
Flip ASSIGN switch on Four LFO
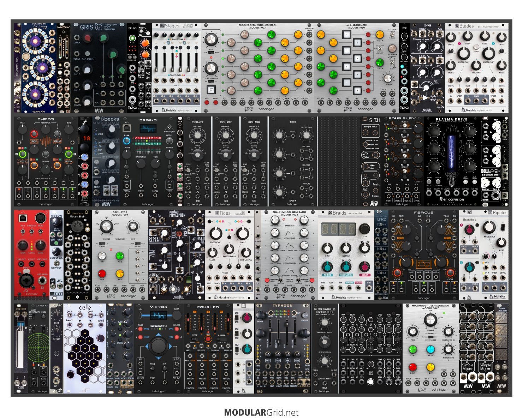(x=221, y=340)
